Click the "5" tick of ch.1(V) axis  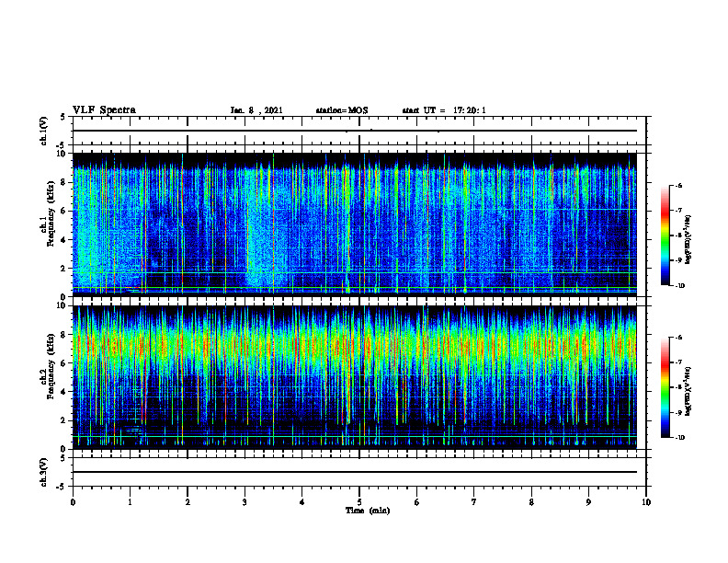point(64,117)
